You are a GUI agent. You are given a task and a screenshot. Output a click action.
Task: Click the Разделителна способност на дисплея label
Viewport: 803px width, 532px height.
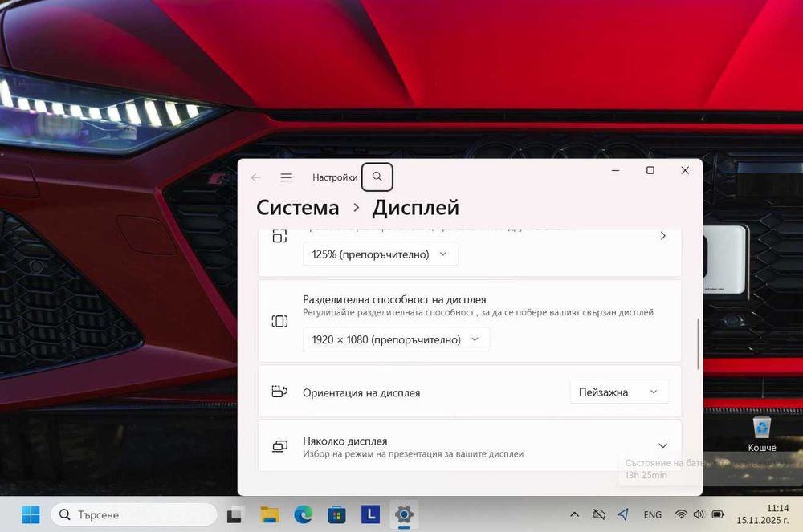[394, 300]
